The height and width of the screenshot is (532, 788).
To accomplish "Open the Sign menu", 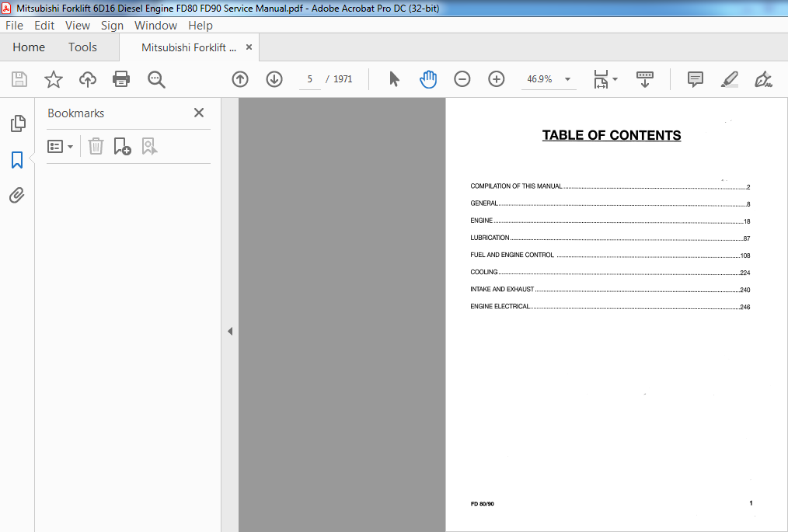I will coord(112,25).
